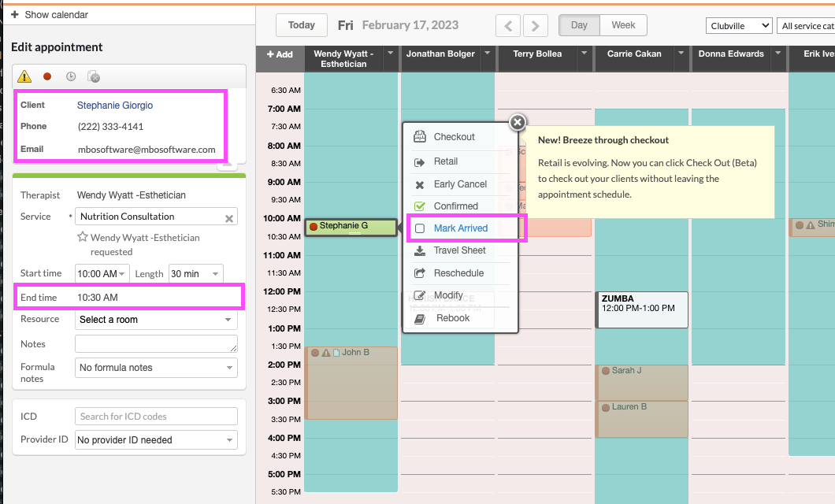835x504 pixels.
Task: Open the Travel Sheet for the appointment
Action: click(x=420, y=250)
